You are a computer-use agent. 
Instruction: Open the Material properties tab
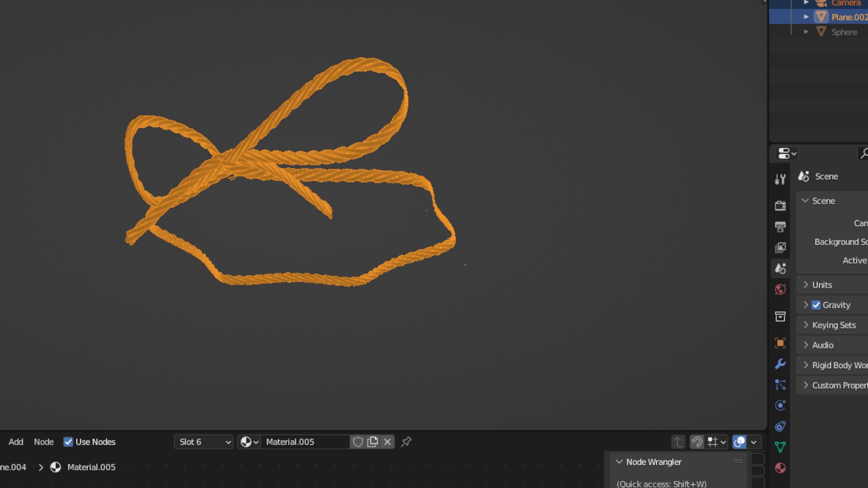[780, 468]
